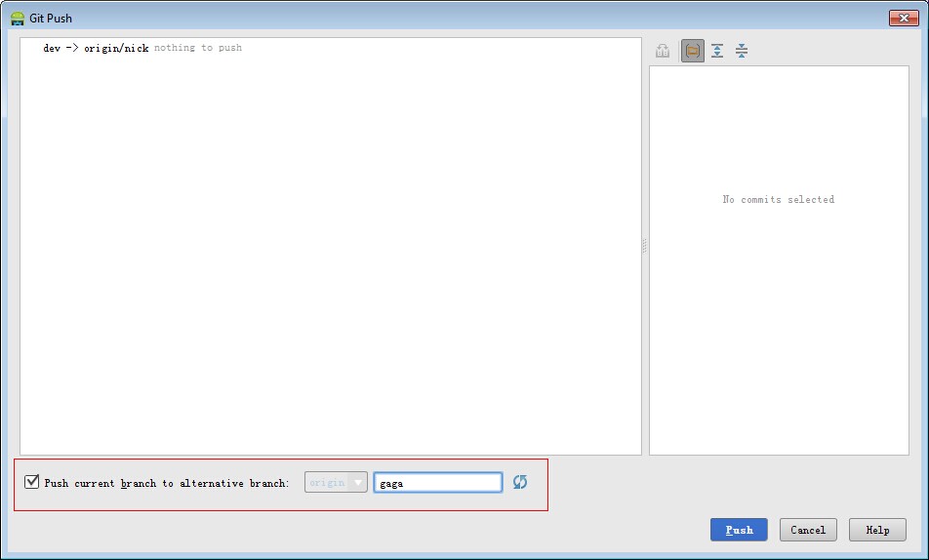Viewport: 929px width, 560px height.
Task: Click the Help button
Action: [x=877, y=530]
